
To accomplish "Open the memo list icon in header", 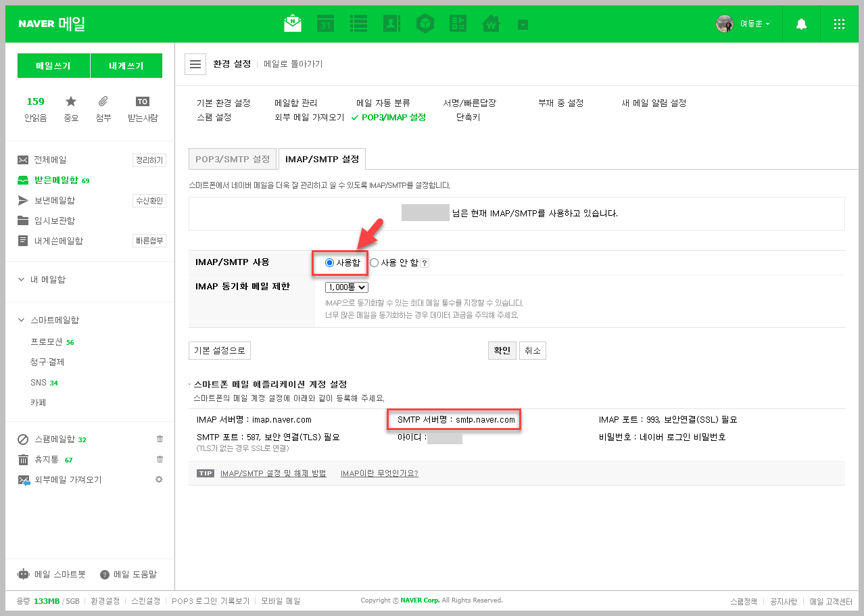I will [x=358, y=24].
